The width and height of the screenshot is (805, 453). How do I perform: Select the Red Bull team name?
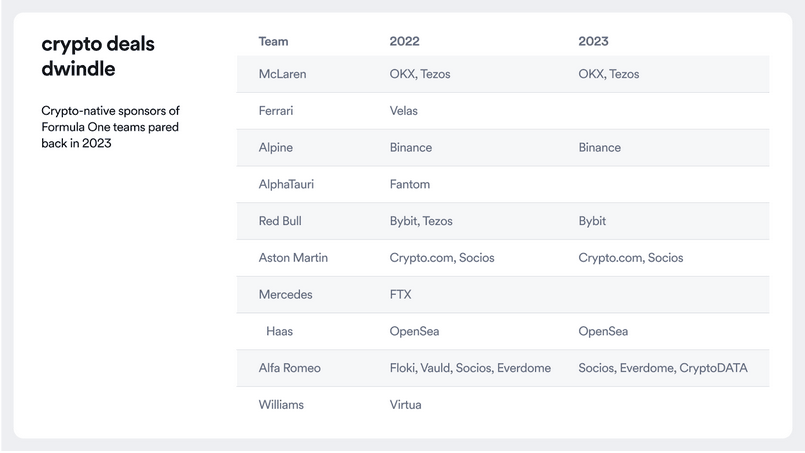280,221
